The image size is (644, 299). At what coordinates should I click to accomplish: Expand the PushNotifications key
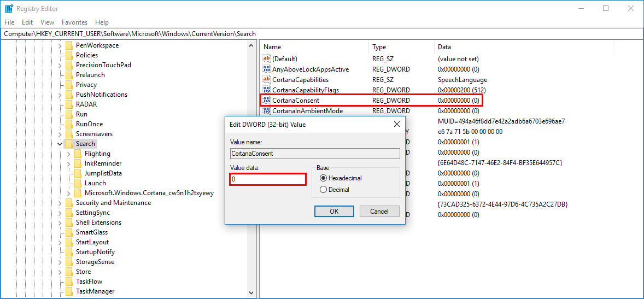[60, 95]
